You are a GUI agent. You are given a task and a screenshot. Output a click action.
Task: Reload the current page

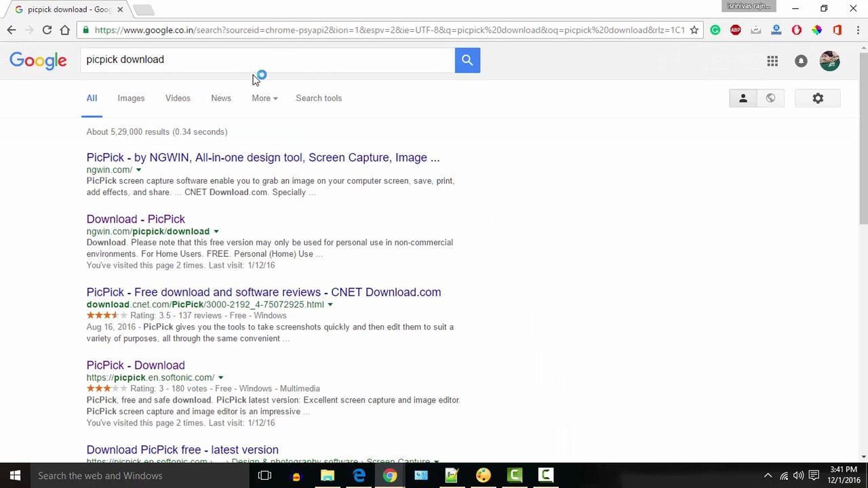(47, 30)
